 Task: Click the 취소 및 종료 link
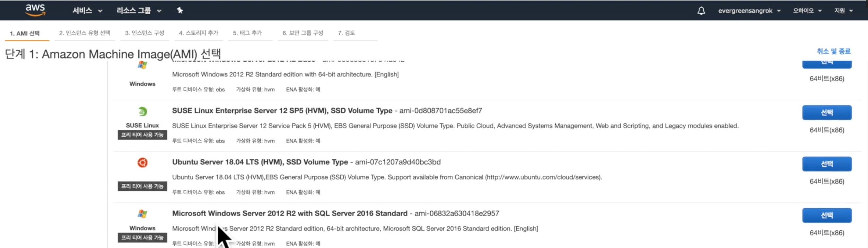(833, 51)
